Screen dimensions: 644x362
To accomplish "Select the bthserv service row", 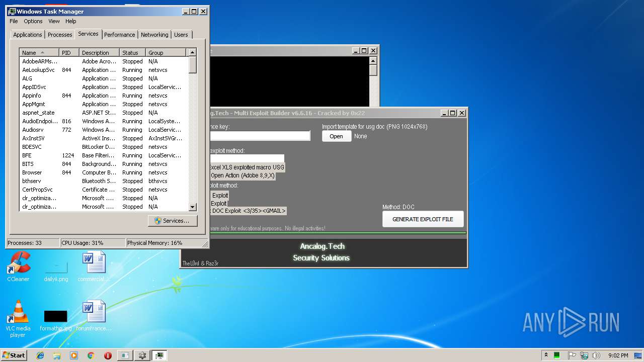I will point(104,181).
